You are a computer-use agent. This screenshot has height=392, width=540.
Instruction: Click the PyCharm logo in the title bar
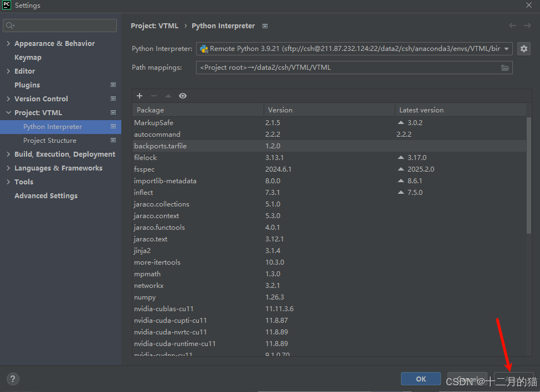pyautogui.click(x=7, y=5)
